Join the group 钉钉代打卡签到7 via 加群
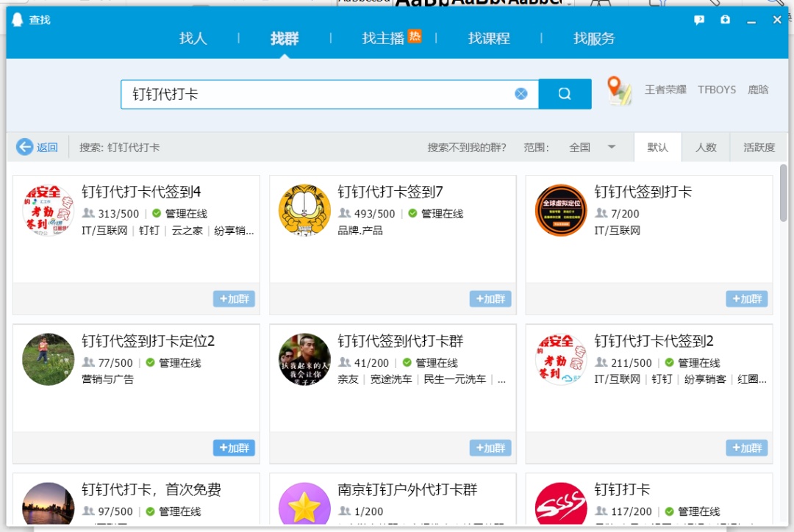 point(490,299)
